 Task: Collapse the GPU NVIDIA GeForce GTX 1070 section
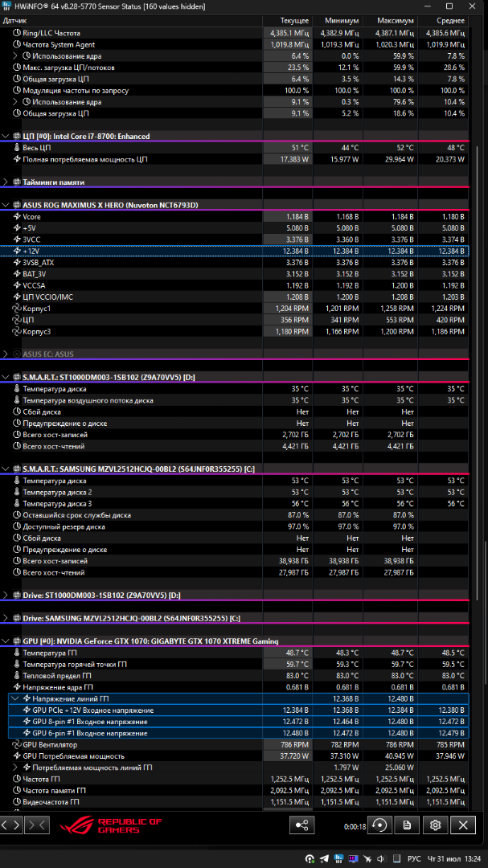tap(5, 641)
